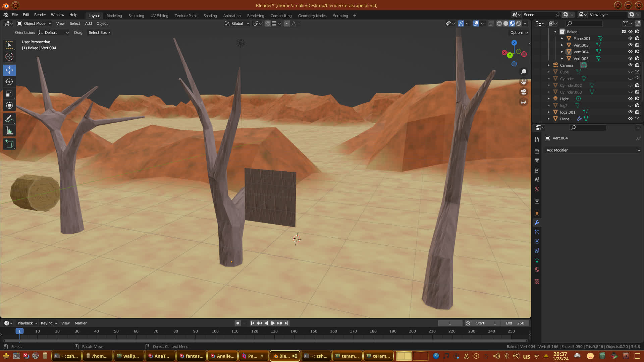Select the Rotate tool in the toolbar
644x362 pixels.
click(9, 82)
